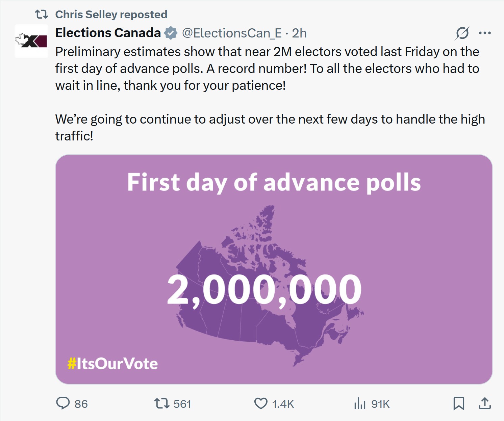Image resolution: width=504 pixels, height=421 pixels.
Task: Open the three-dot more options menu
Action: tap(485, 33)
